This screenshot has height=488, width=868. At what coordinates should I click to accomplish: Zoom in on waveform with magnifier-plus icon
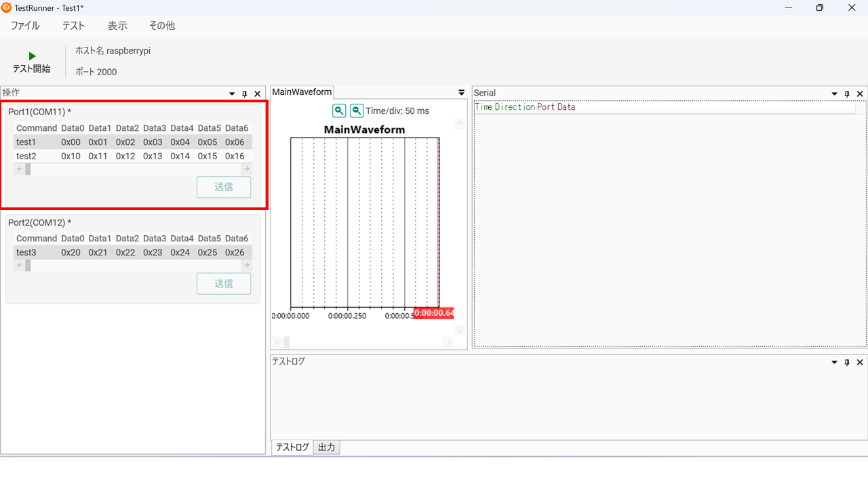(x=339, y=110)
